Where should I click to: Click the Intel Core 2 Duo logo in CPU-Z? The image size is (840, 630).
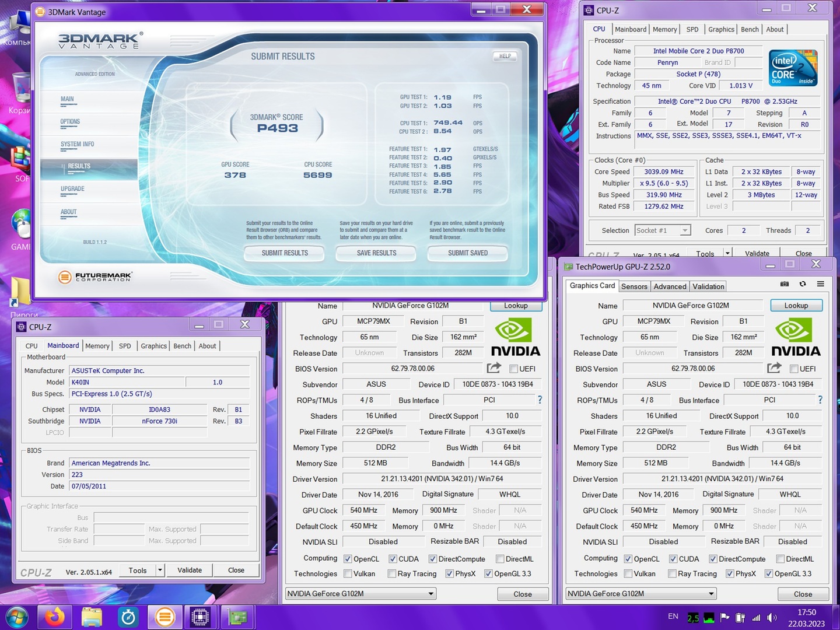(x=794, y=68)
